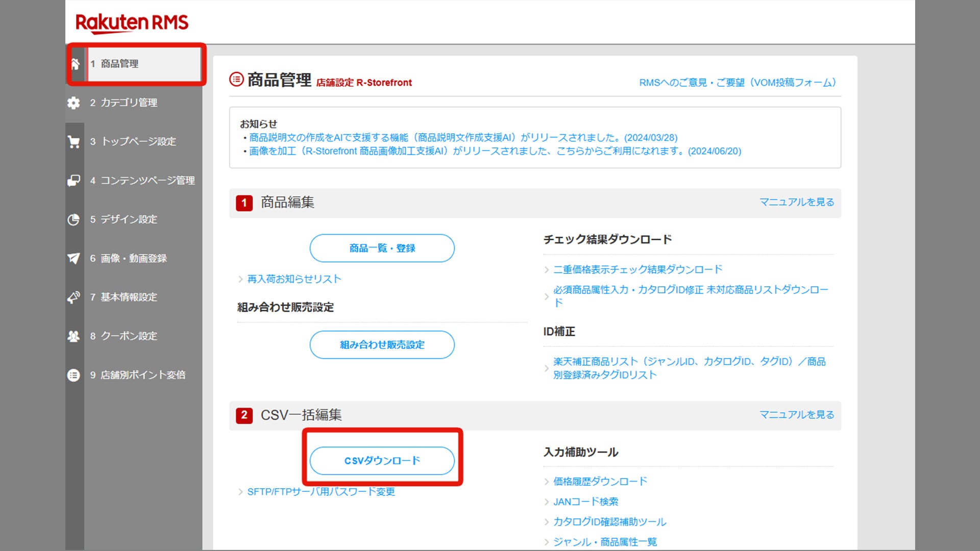This screenshot has width=980, height=551.
Task: Click the チェック結果ダウンロード heading
Action: pyautogui.click(x=607, y=239)
